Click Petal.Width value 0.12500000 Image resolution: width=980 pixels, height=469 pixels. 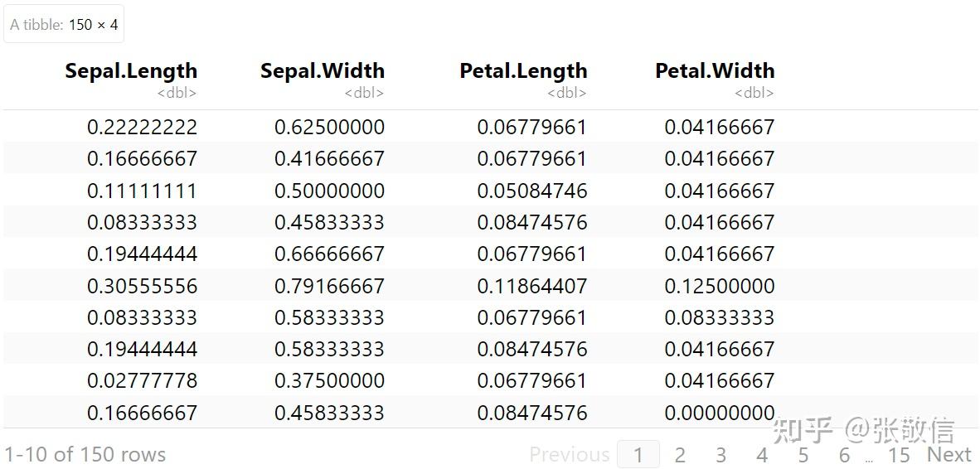(719, 286)
